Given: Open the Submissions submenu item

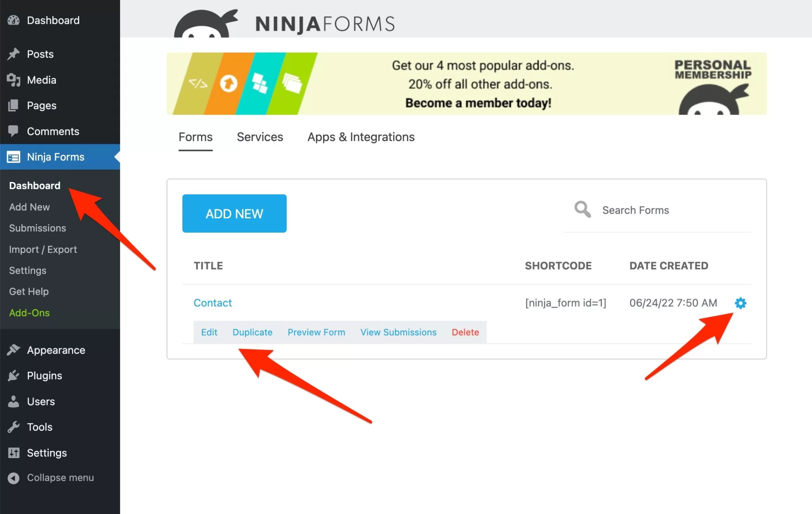Looking at the screenshot, I should [37, 228].
